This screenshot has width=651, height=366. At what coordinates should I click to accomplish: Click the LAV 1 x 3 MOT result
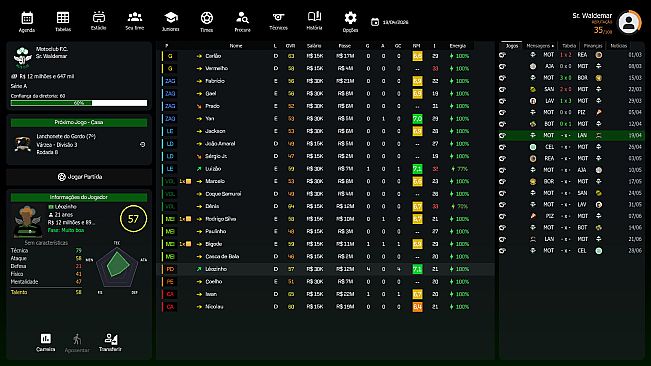565,101
